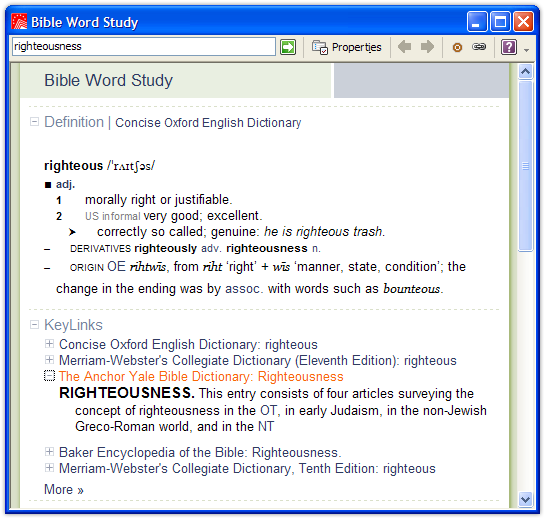Collapse the KeyLinks section

click(x=34, y=325)
